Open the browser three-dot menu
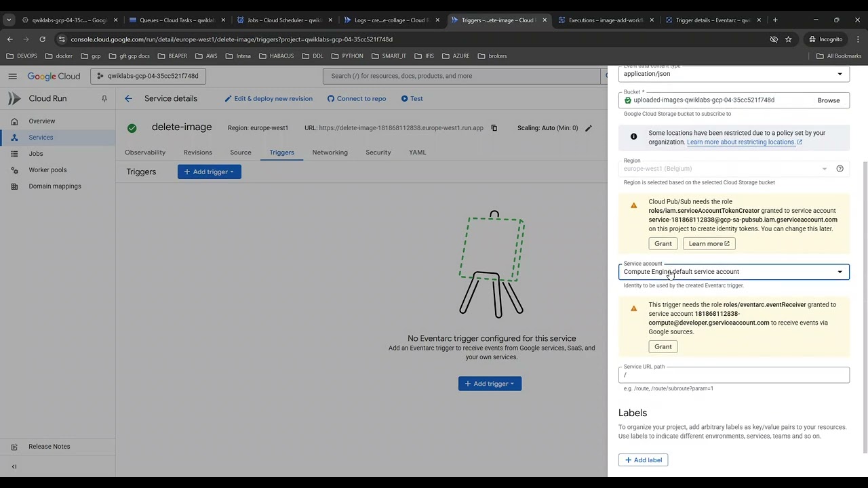The image size is (868, 488). click(x=858, y=39)
